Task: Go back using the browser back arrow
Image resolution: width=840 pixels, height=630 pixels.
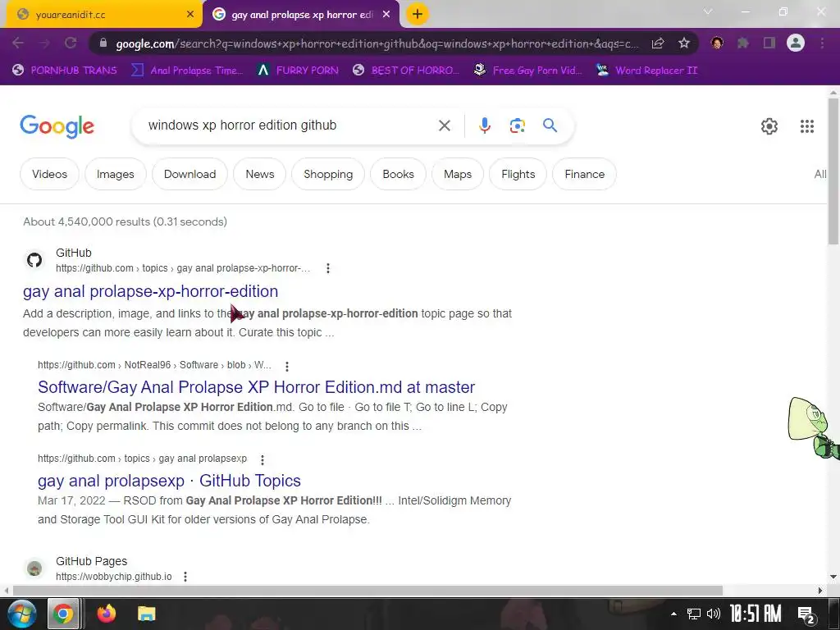Action: 18,43
